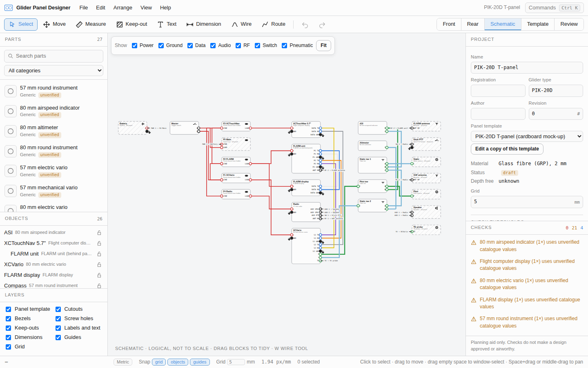Open the All categories dropdown
Viewport: 588px width, 368px height.
coord(53,71)
